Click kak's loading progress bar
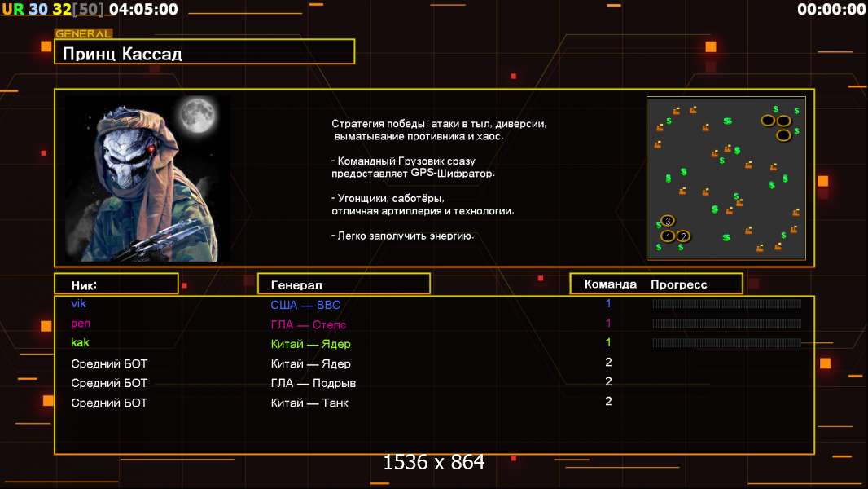 727,343
